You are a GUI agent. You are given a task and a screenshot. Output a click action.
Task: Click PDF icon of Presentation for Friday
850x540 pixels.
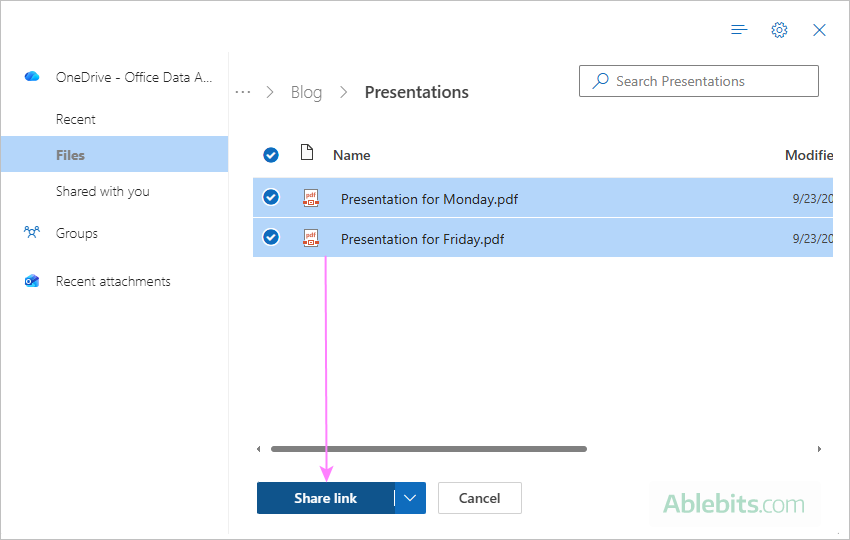(311, 238)
